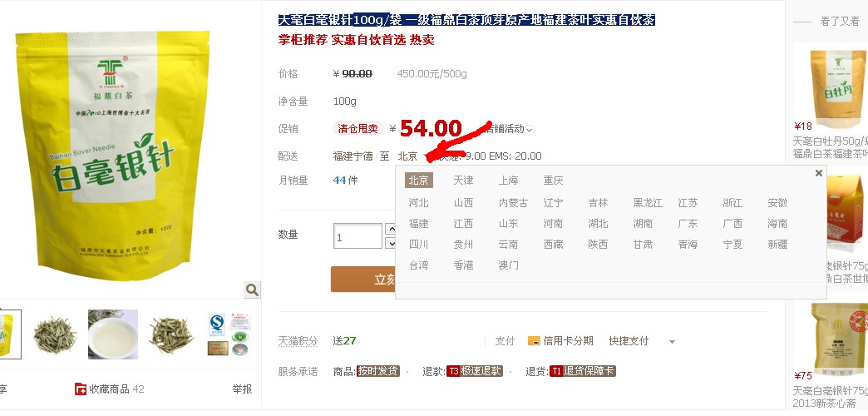Viewport: 868px width, 416px height.
Task: Select 贵州 province option
Action: pyautogui.click(x=463, y=244)
